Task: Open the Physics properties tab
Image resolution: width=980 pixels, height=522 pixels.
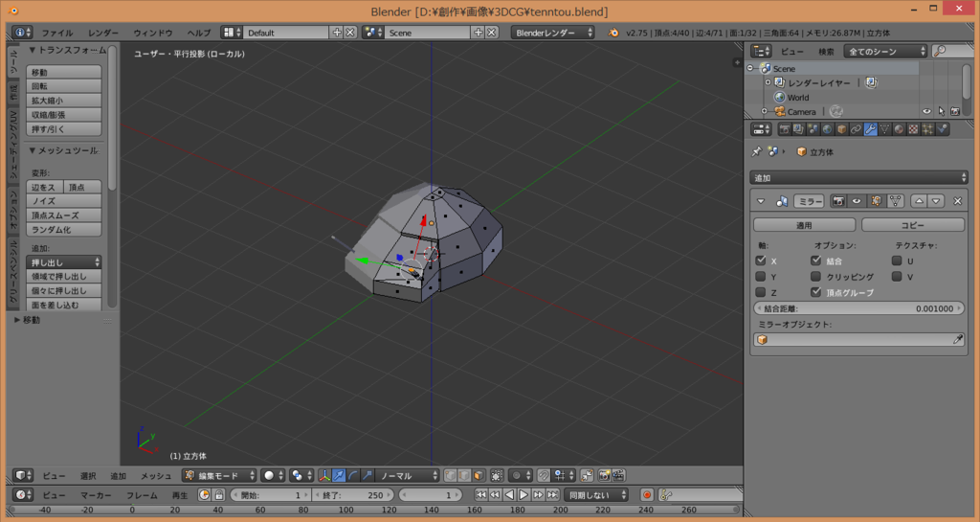Action: [943, 129]
